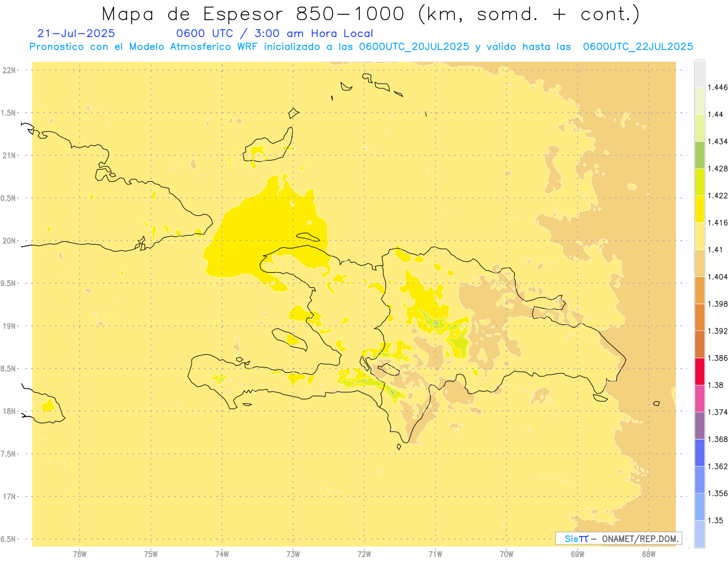The width and height of the screenshot is (728, 562).
Task: Pick the blue swatch between 1.362 and 1.368
Action: click(x=699, y=452)
